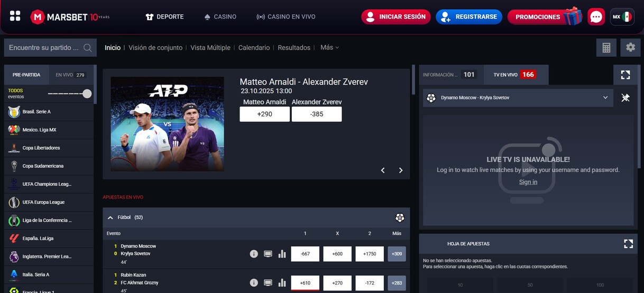Select Inglaterra. Premier League entry
The width and height of the screenshot is (644, 293).
49,257
